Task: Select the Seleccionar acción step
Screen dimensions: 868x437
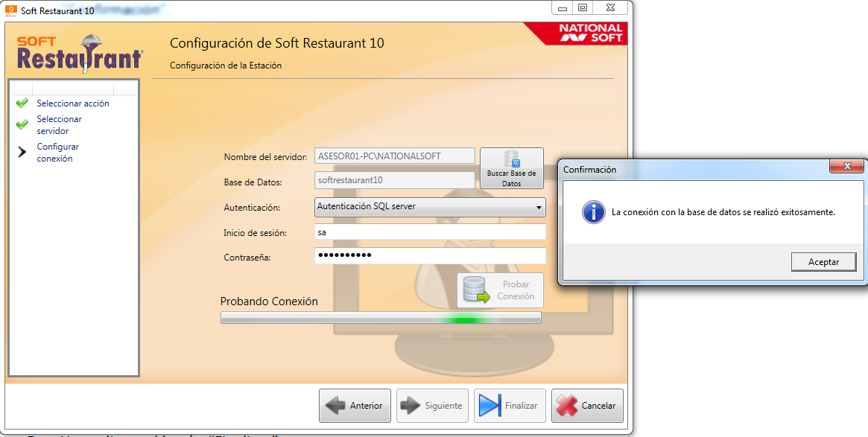Action: click(73, 103)
